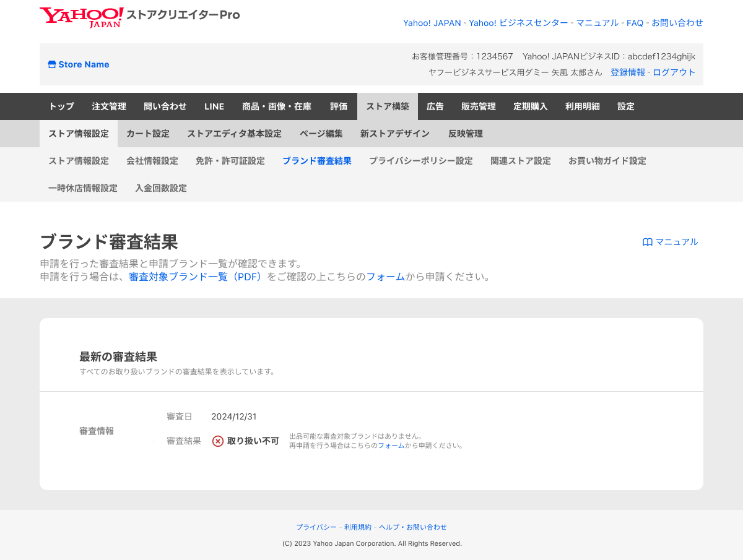Switch to the 反映管理 tab
Viewport: 743px width, 560px height.
pos(466,134)
